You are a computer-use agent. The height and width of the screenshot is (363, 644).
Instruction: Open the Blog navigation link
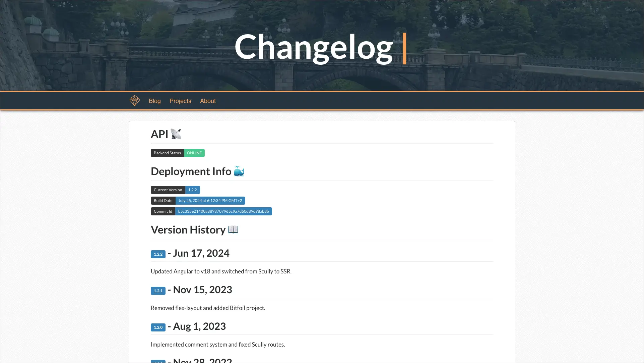(154, 101)
